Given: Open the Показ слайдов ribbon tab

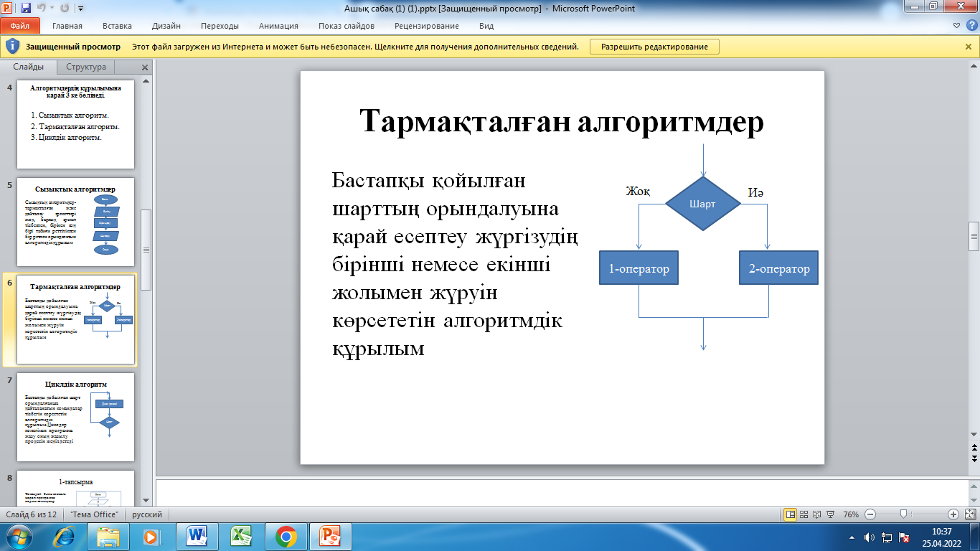Looking at the screenshot, I should pyautogui.click(x=347, y=26).
